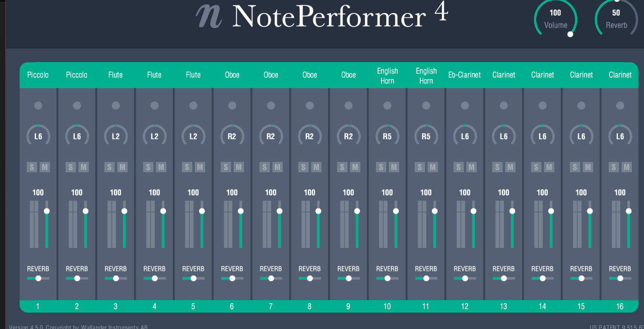This screenshot has height=329, width=644.
Task: Click the Eb-Clarinet channel label
Action: click(x=465, y=75)
